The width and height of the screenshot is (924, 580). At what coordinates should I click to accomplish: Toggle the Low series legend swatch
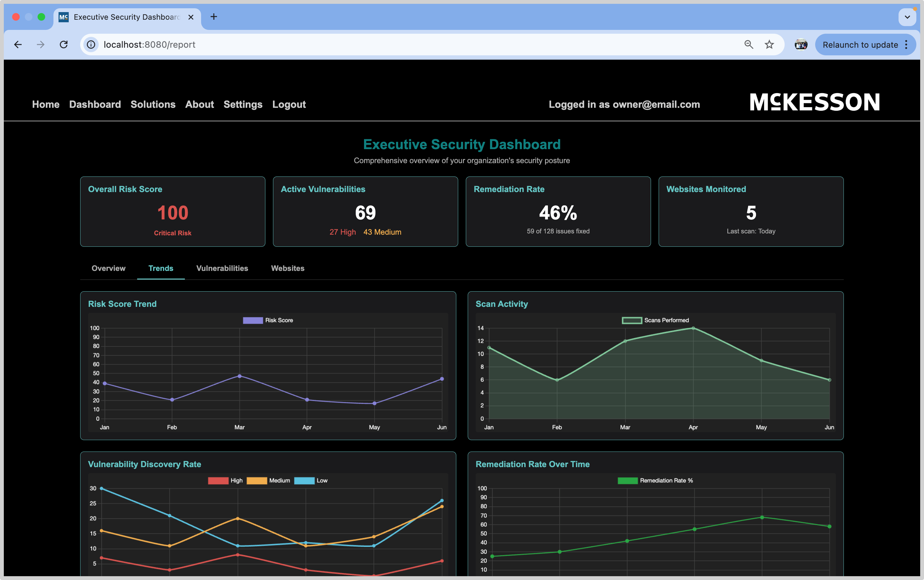pyautogui.click(x=304, y=481)
